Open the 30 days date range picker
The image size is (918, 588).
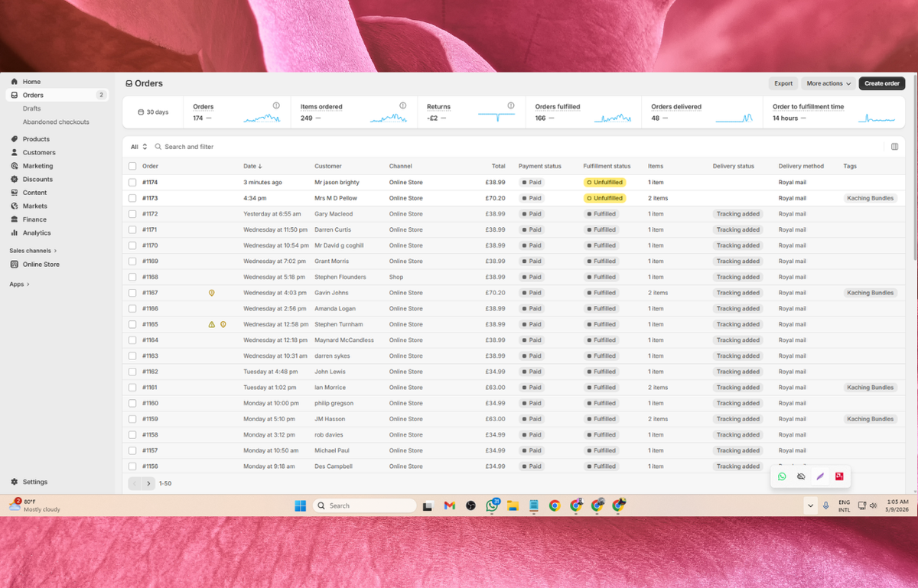point(153,112)
